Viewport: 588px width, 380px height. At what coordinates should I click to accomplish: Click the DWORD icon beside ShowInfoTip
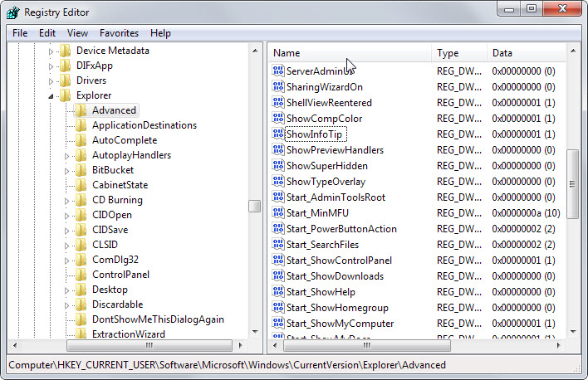pos(278,134)
